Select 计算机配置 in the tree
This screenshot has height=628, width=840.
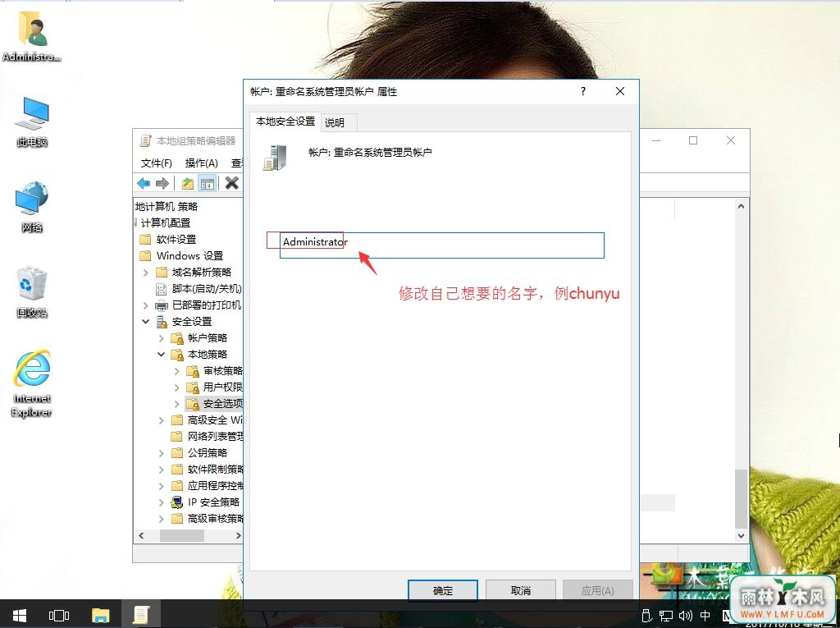[165, 222]
